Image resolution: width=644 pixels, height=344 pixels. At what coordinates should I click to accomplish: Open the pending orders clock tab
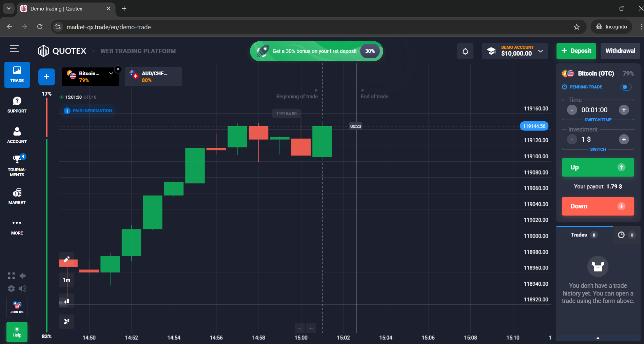click(x=627, y=235)
